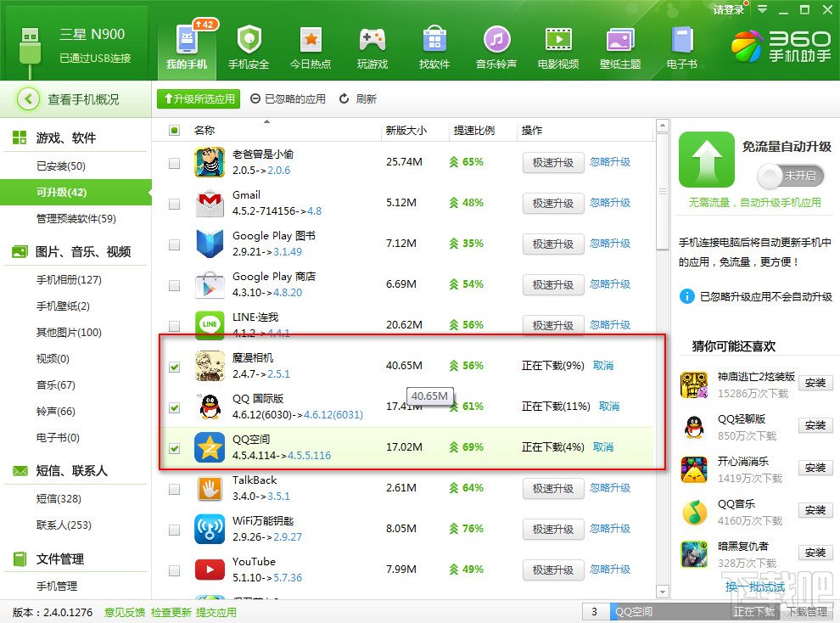840x623 pixels.
Task: Click the QQ 国际版 penguin icon
Action: point(210,407)
